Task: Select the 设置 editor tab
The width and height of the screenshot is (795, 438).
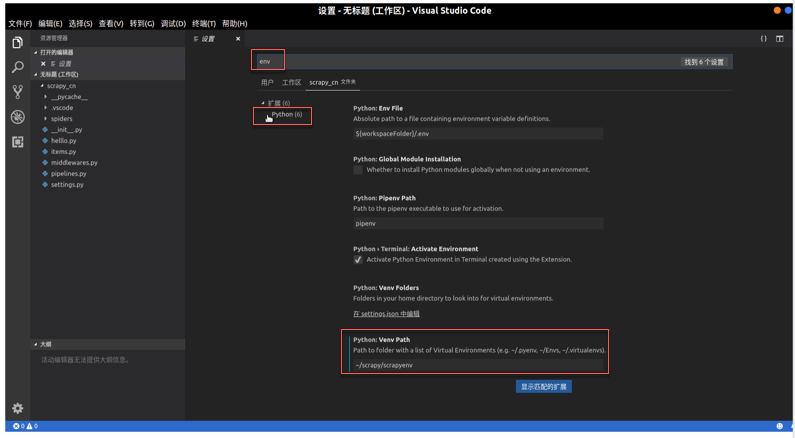Action: [208, 39]
